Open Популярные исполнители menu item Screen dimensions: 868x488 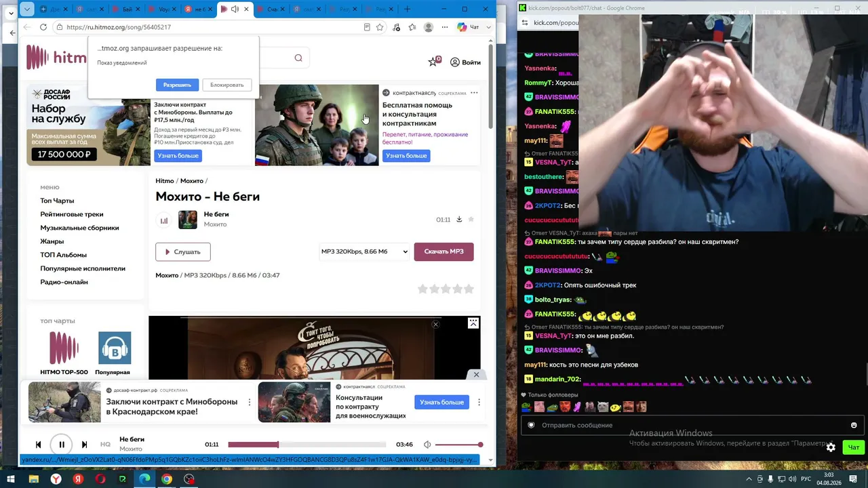tap(83, 268)
